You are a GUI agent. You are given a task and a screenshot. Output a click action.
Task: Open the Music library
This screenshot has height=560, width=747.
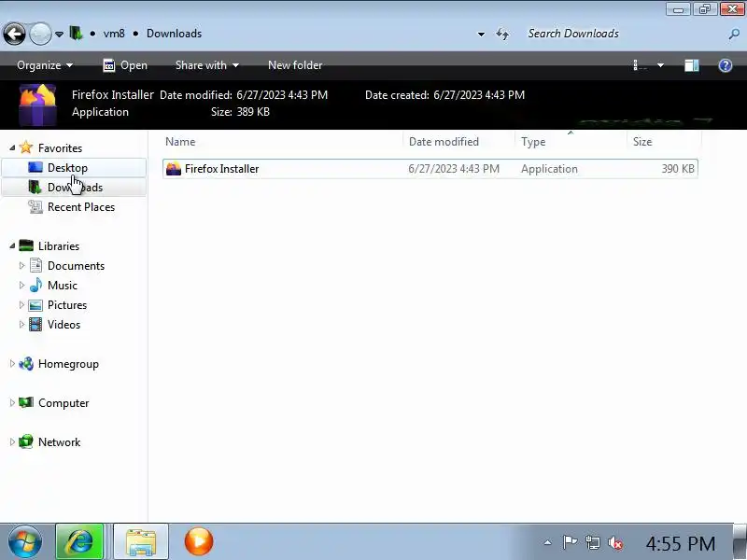(x=63, y=286)
